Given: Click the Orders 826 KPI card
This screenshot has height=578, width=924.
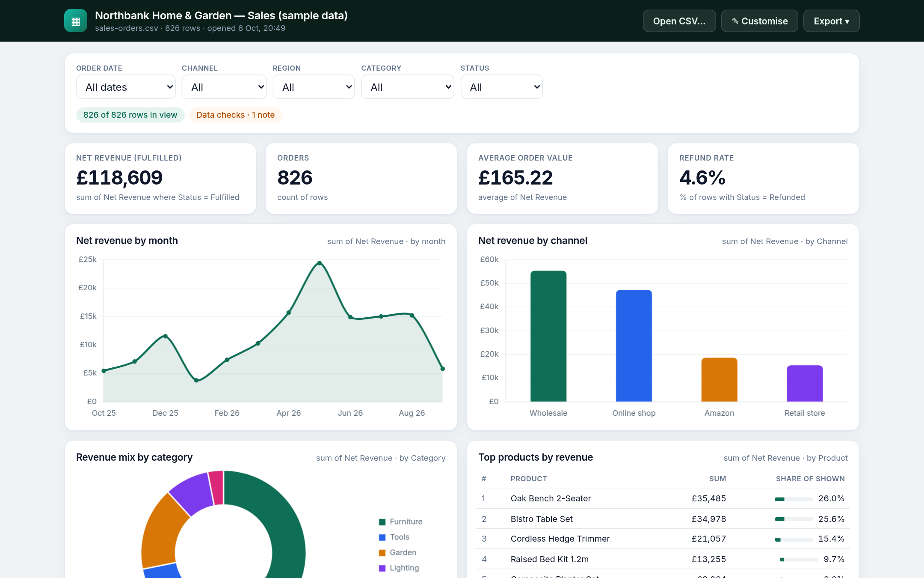Looking at the screenshot, I should (361, 179).
